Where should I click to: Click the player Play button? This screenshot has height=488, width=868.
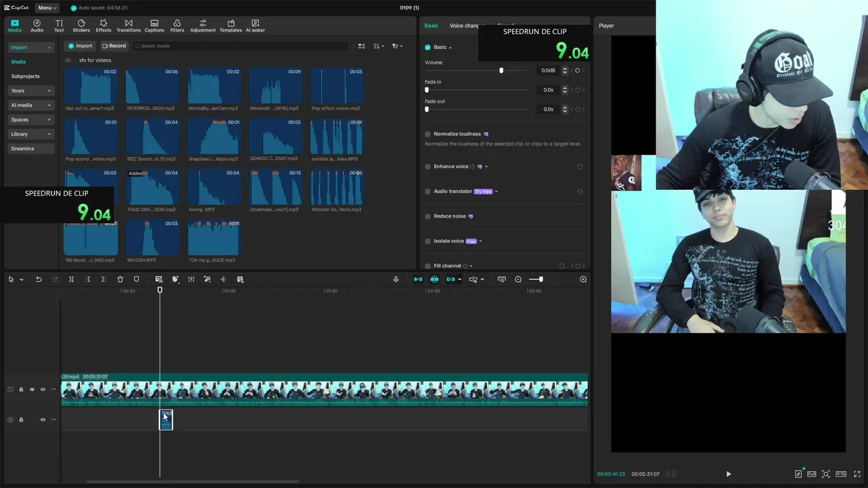728,474
